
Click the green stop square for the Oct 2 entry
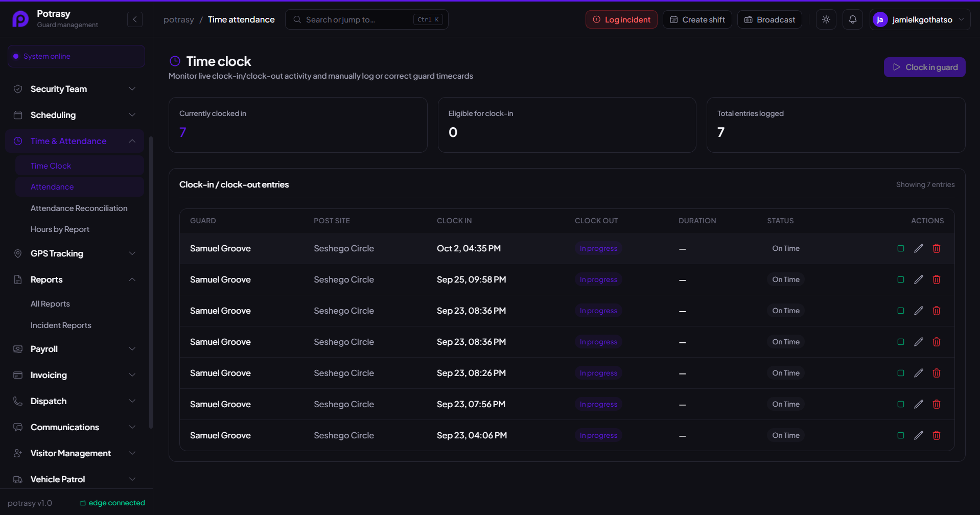point(900,248)
